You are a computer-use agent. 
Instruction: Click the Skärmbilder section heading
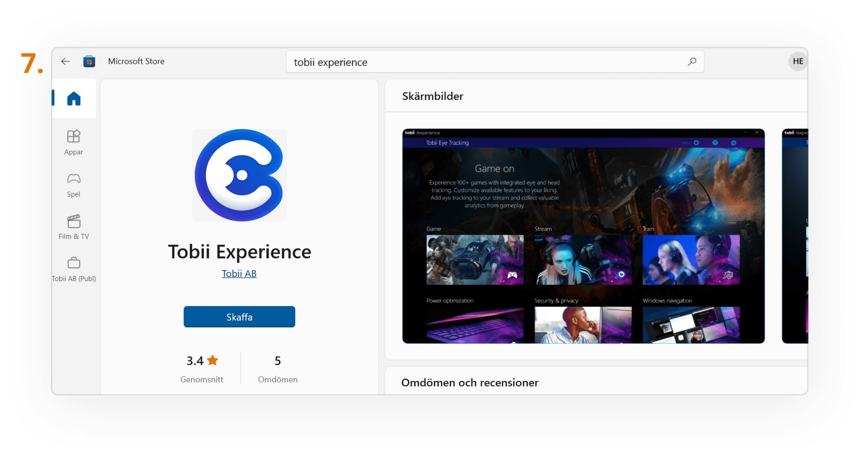(x=433, y=96)
